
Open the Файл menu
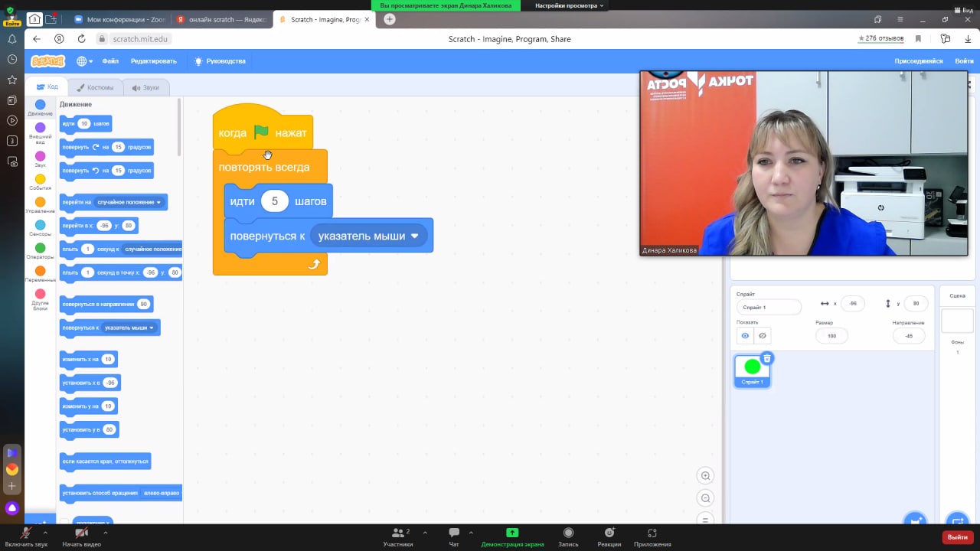(x=110, y=61)
